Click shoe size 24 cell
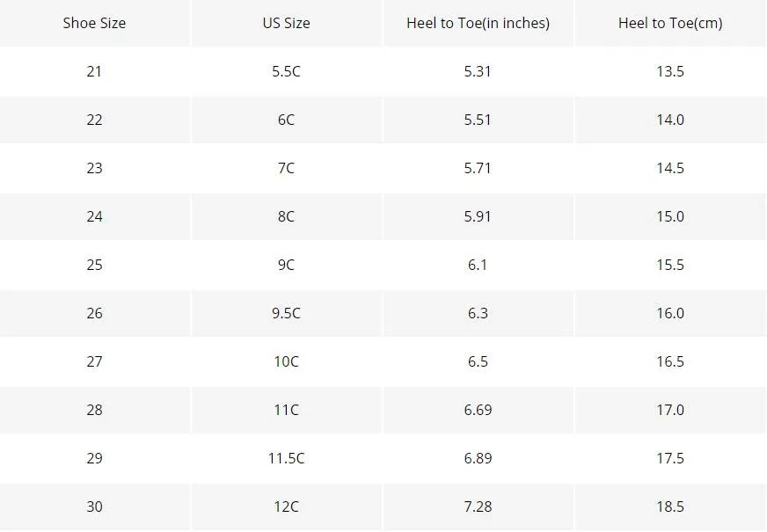The height and width of the screenshot is (532, 767). (94, 216)
